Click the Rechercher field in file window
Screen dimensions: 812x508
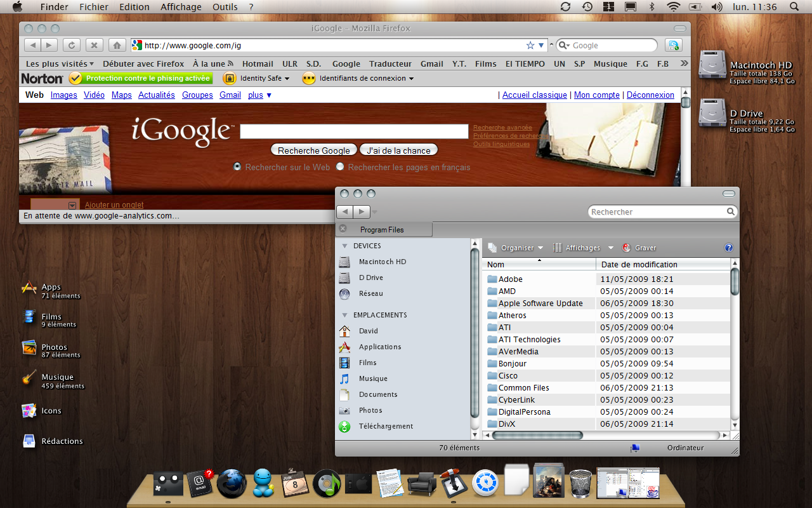pos(663,211)
